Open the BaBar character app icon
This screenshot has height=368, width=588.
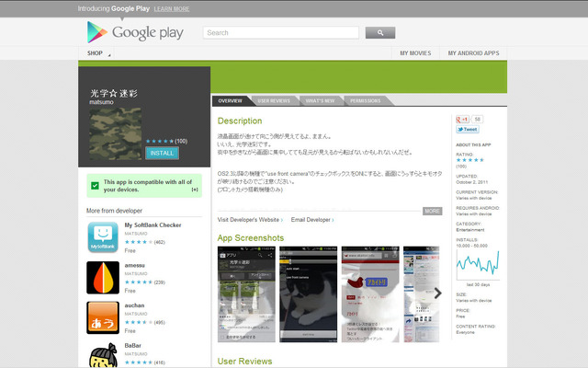[x=103, y=355]
